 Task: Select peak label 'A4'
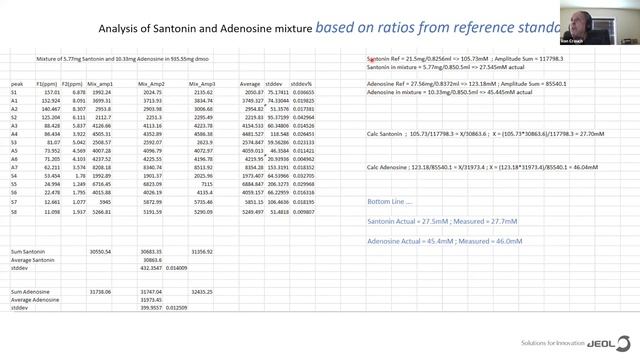click(14, 134)
